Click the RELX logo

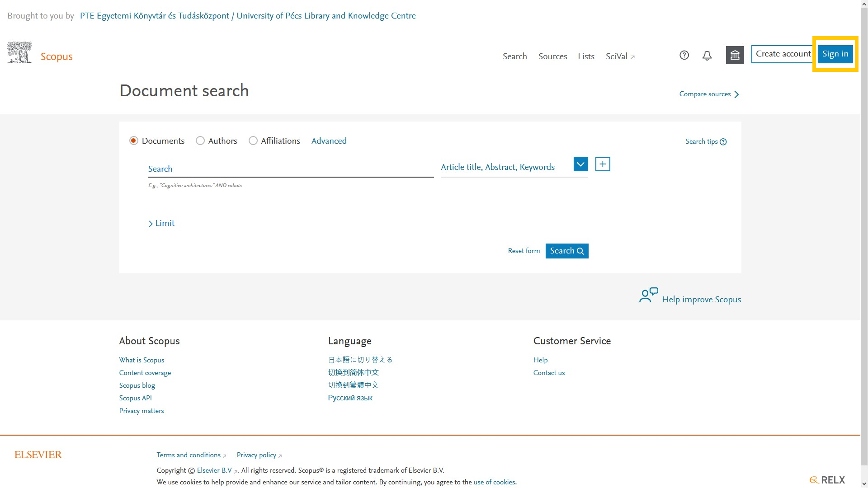827,480
